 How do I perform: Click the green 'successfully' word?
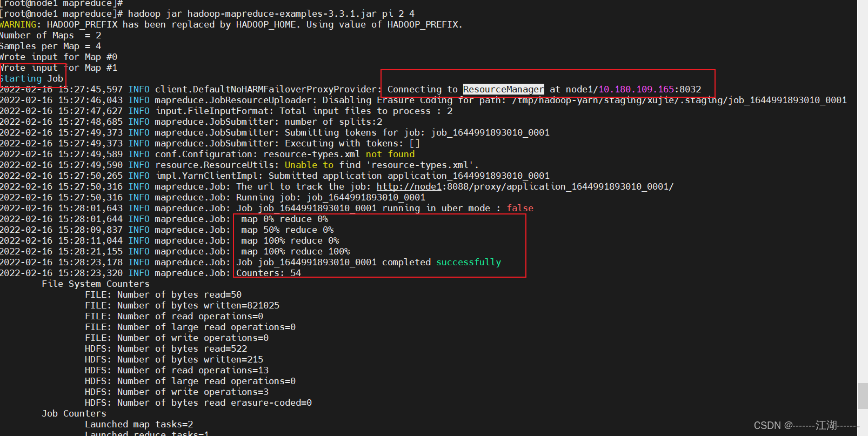[469, 262]
